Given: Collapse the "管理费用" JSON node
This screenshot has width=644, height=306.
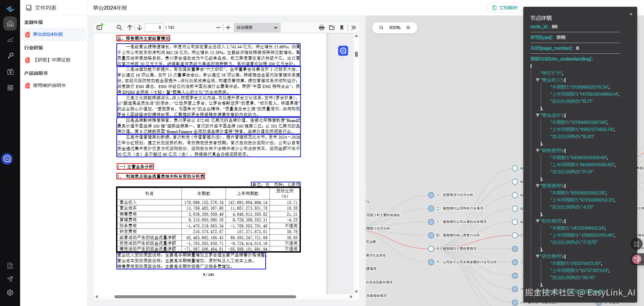Looking at the screenshot, I should (538, 186).
